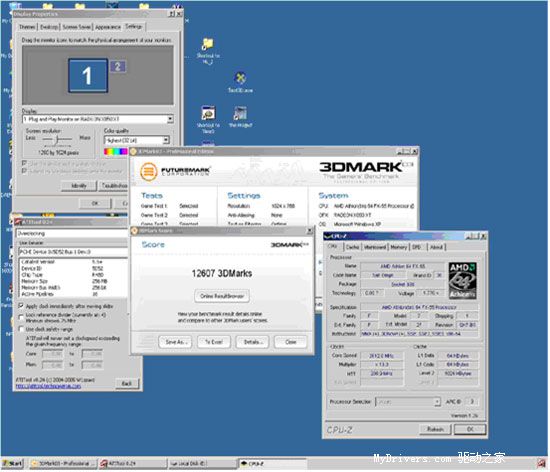This screenshot has width=550, height=472.
Task: Switch to ATITool taskbar button
Action: coord(132,464)
